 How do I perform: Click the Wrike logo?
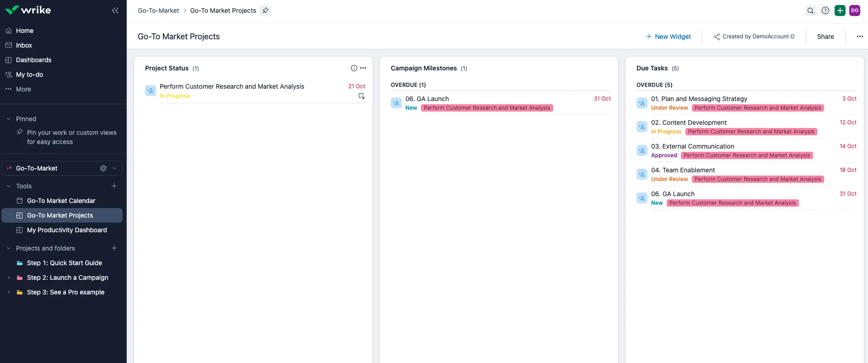28,10
